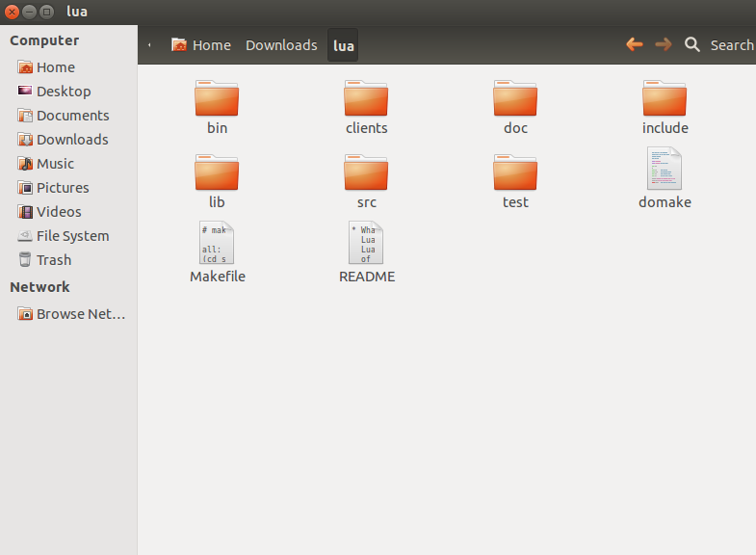Click the bin folder name label
Viewport: 756px width, 555px height.
[217, 128]
